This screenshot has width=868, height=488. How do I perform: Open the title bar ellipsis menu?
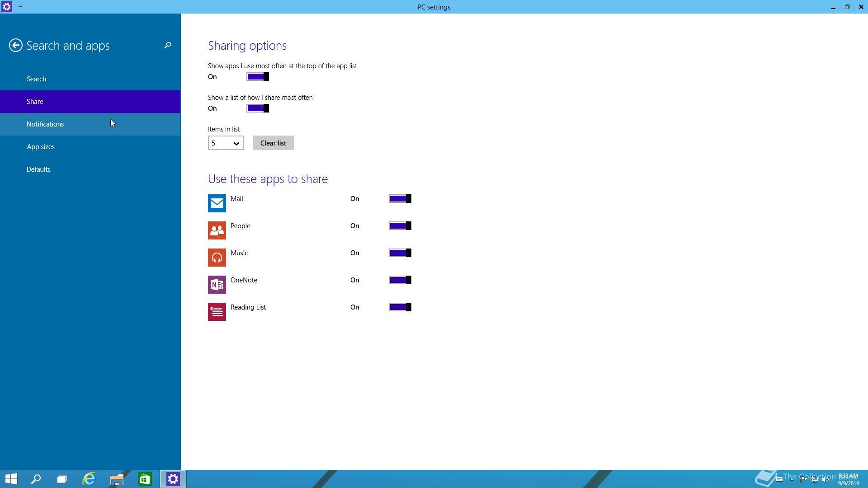pyautogui.click(x=20, y=7)
